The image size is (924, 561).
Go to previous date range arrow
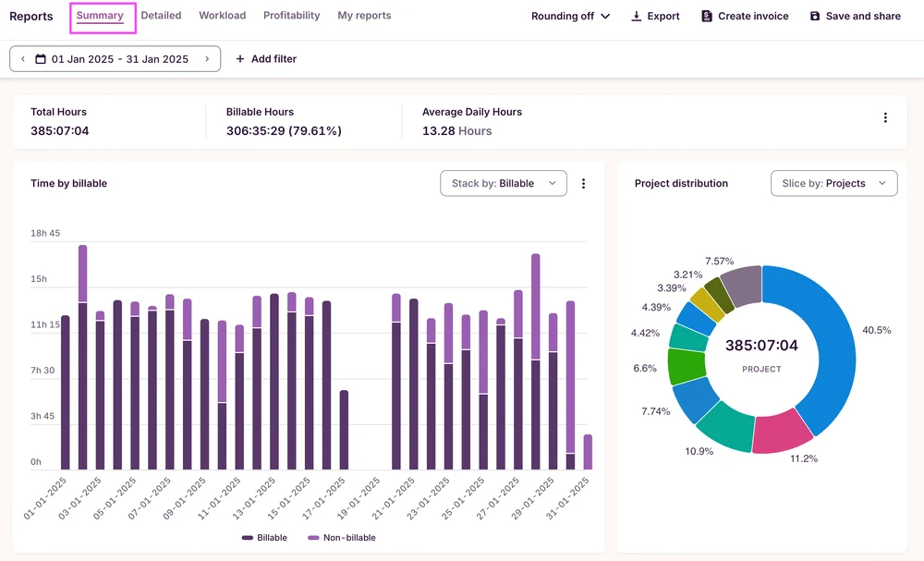click(23, 59)
